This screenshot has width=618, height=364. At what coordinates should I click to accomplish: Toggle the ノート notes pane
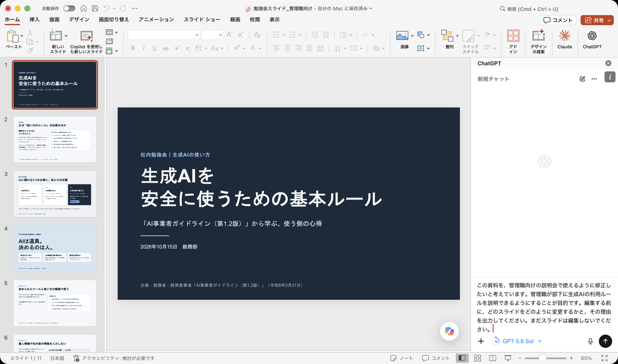[x=402, y=358]
